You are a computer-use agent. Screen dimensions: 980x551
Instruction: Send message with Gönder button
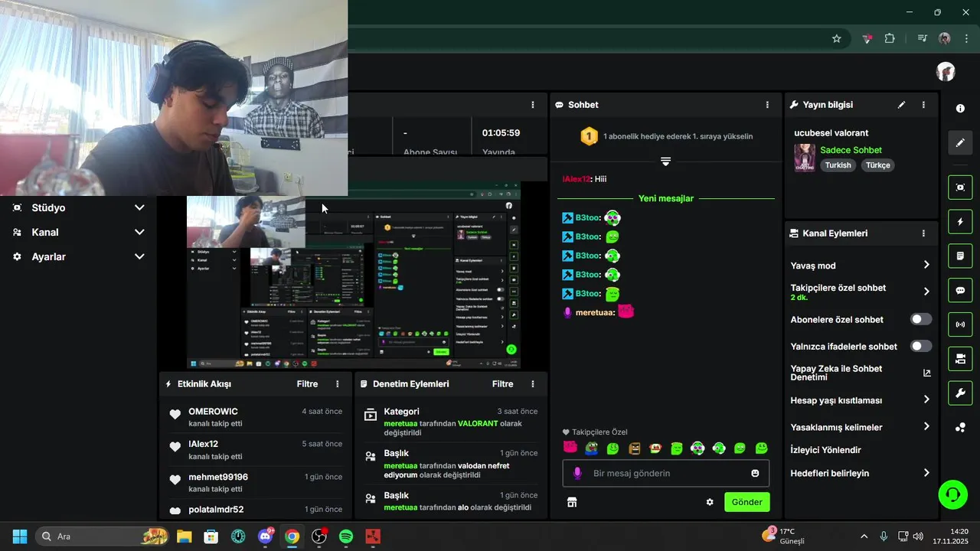point(747,502)
